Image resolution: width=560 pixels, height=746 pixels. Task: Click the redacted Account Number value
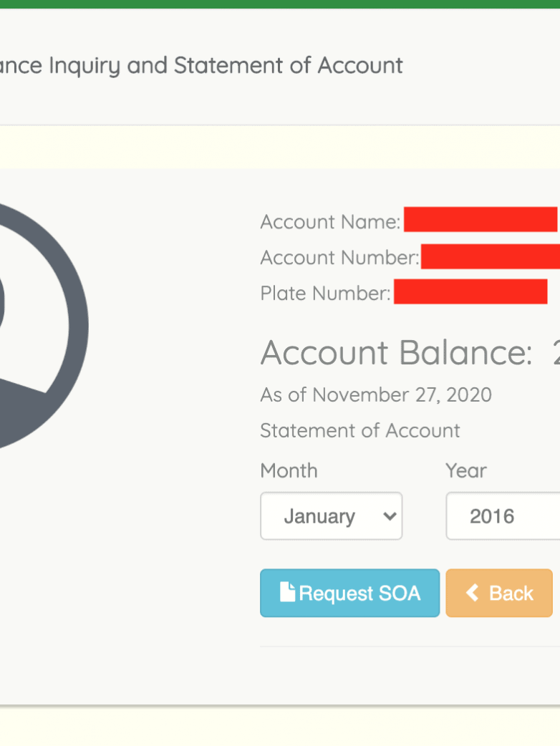pyautogui.click(x=490, y=256)
